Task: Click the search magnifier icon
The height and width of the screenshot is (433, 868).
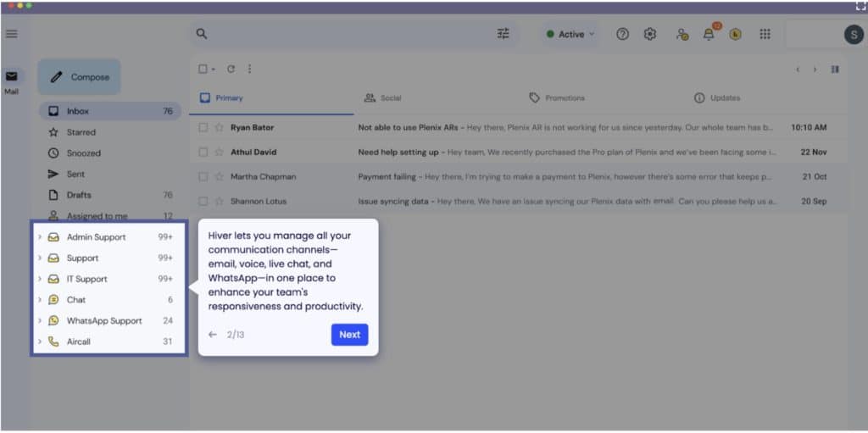Action: coord(202,34)
